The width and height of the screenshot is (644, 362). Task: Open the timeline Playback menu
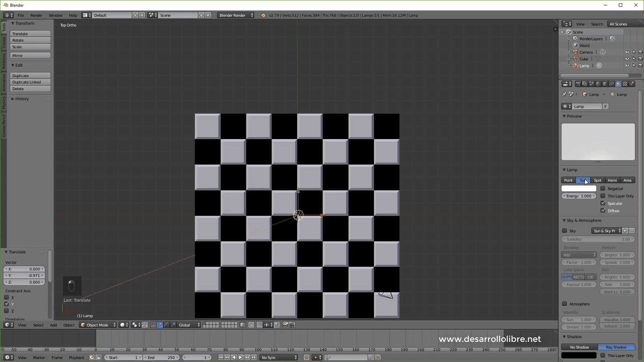point(76,357)
